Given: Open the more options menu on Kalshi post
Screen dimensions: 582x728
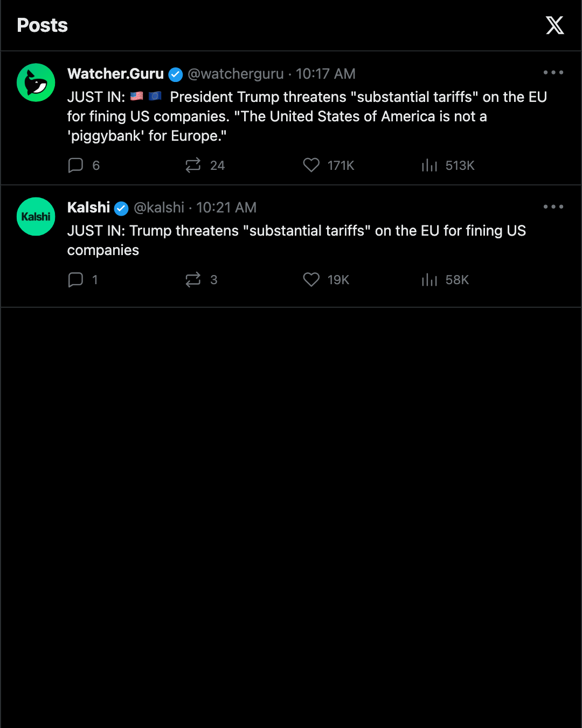Looking at the screenshot, I should click(x=553, y=207).
